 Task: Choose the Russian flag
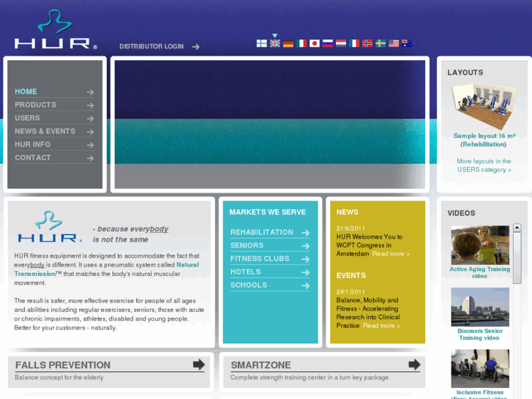coord(328,43)
